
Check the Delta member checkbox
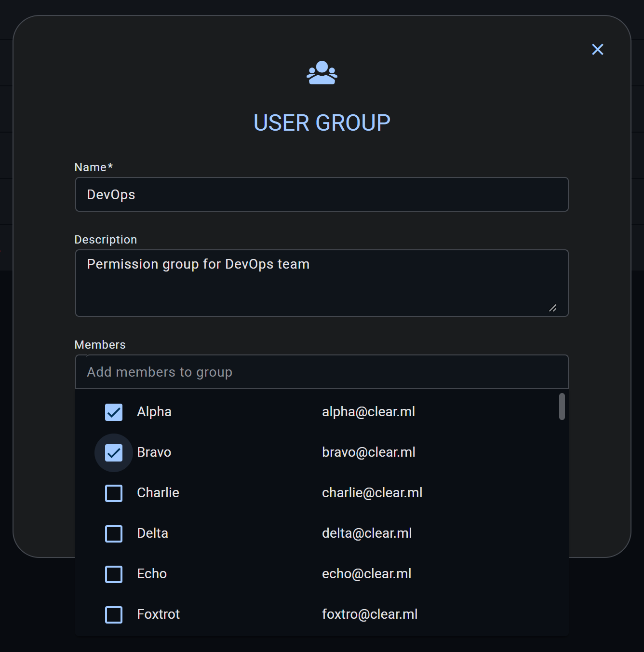point(114,533)
